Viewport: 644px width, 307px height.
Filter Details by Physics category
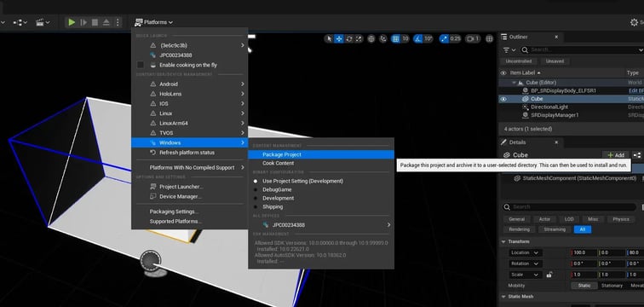[x=621, y=219]
